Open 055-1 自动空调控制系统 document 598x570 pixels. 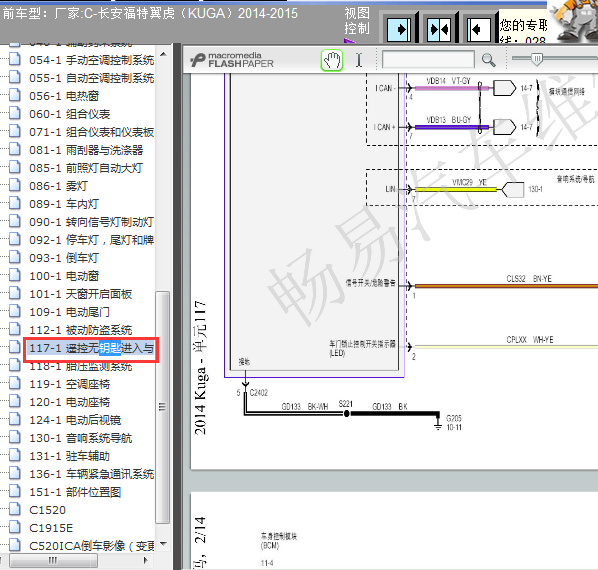(92, 78)
